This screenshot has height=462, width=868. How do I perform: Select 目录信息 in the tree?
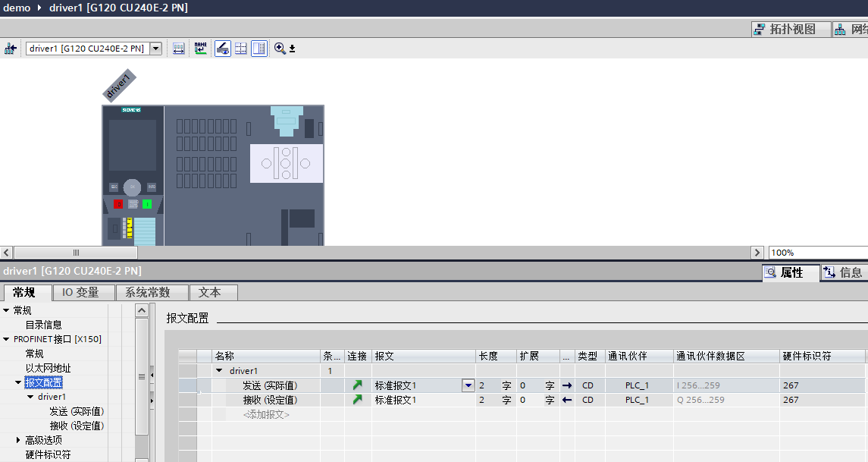[44, 325]
